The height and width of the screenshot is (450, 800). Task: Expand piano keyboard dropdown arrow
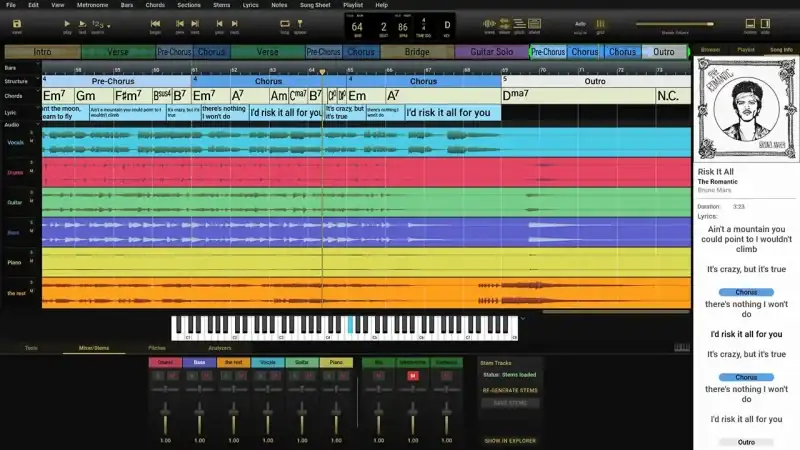(x=523, y=319)
